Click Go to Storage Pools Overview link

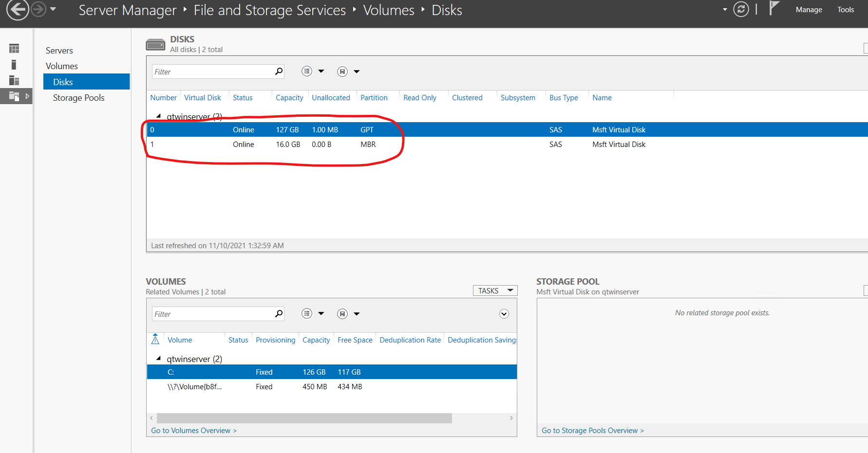coord(592,430)
